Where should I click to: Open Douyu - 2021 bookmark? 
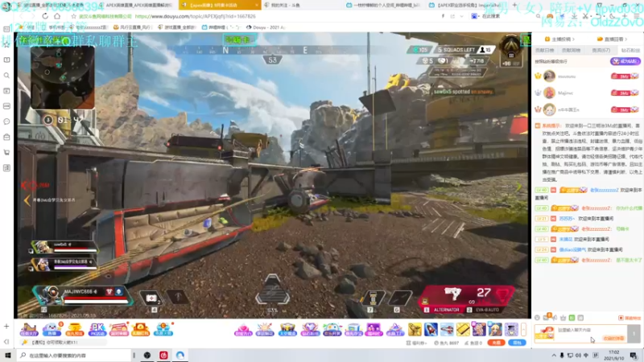click(x=266, y=27)
